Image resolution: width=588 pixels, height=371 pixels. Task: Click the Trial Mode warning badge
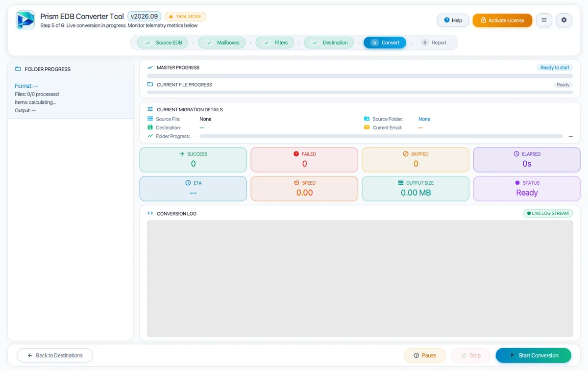click(185, 16)
